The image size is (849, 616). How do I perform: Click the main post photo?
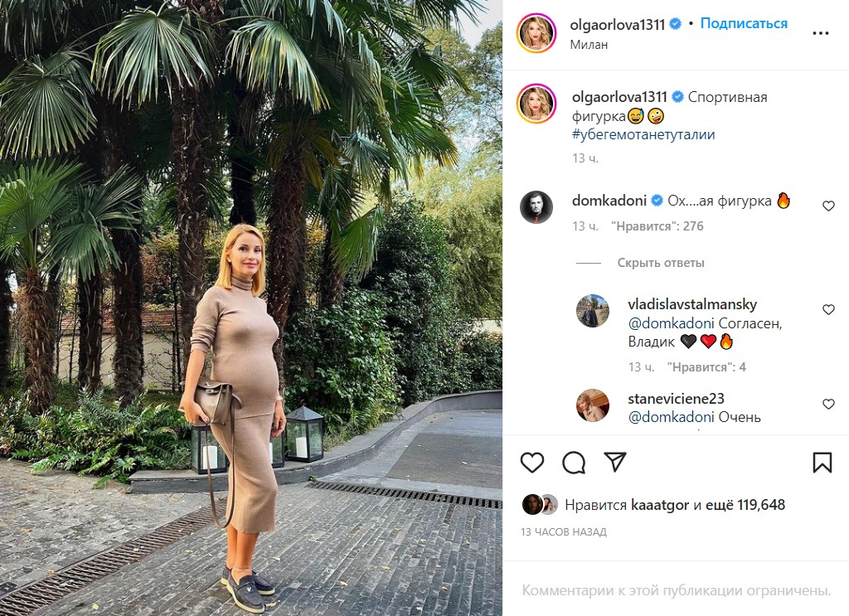[251, 308]
